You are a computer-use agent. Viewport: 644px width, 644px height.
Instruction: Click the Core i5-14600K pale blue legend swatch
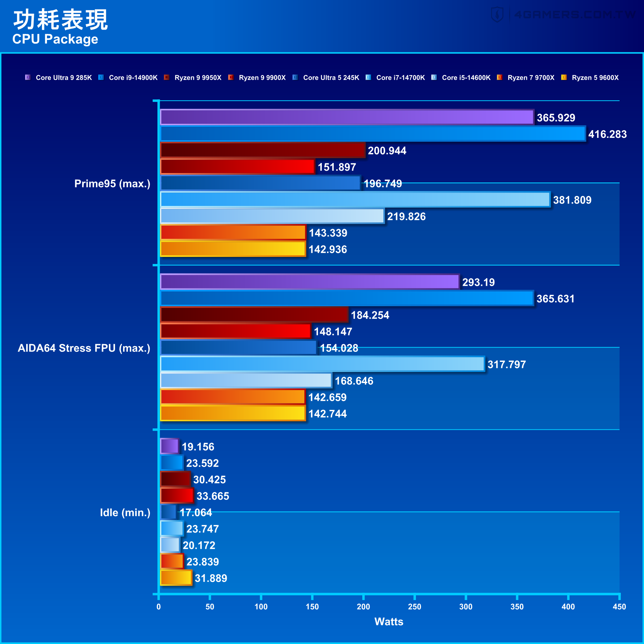[434, 77]
